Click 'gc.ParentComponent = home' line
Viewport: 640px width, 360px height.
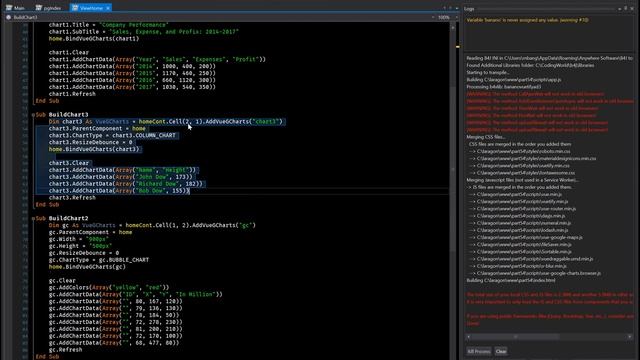point(90,232)
